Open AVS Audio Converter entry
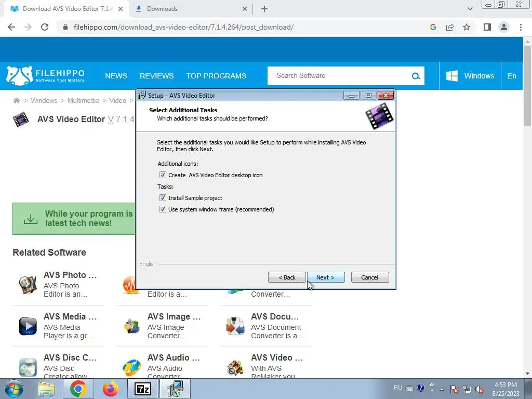 tap(174, 357)
